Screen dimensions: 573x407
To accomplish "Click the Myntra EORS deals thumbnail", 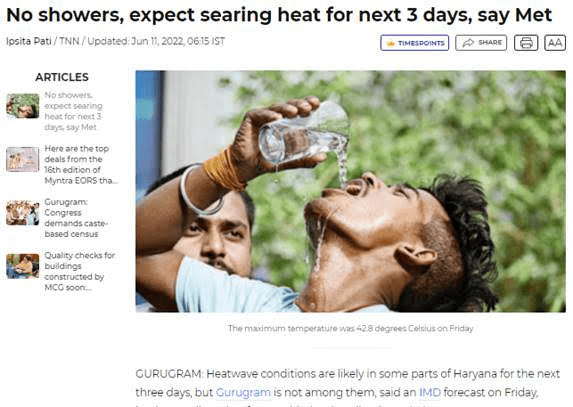I will [x=23, y=159].
